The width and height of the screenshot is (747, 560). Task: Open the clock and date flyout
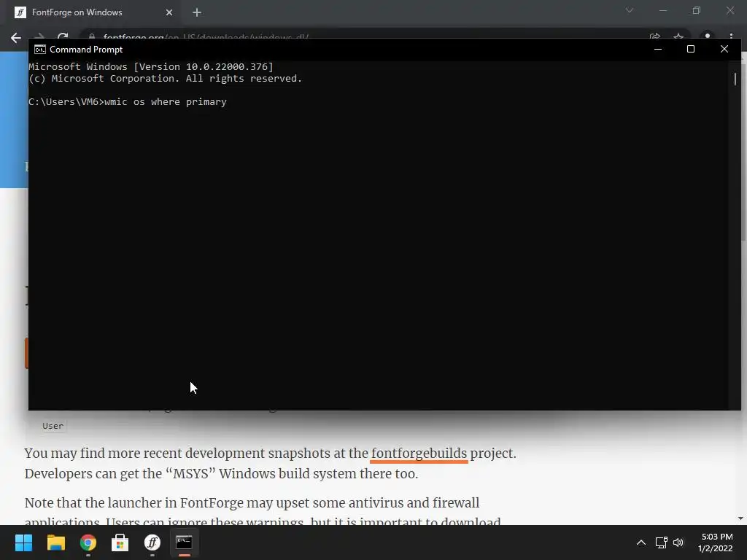tap(716, 542)
